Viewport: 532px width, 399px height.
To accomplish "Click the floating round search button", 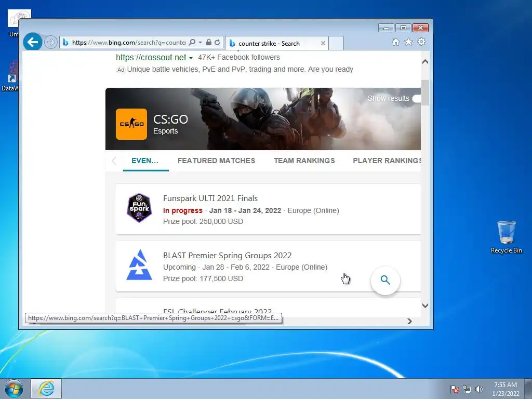I will 385,280.
